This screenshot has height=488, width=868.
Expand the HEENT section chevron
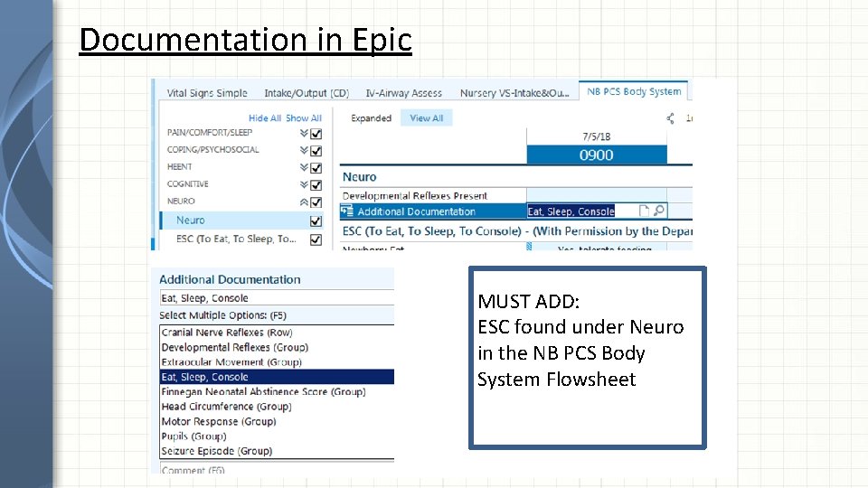(304, 168)
